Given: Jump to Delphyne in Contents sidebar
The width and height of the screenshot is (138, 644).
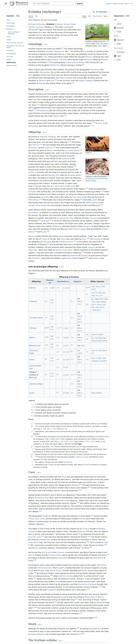Looking at the screenshot, I should click(x=10, y=50).
